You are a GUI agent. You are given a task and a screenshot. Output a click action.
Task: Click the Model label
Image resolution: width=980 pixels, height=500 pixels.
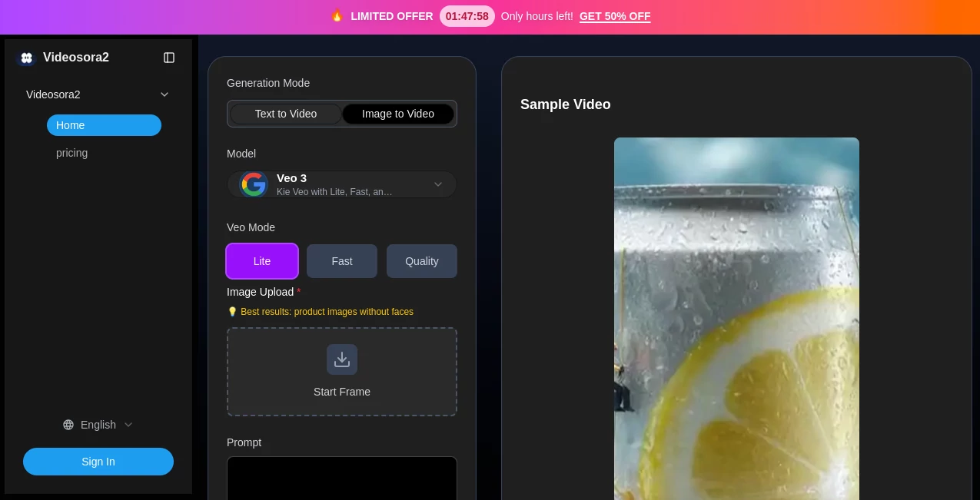tap(241, 154)
